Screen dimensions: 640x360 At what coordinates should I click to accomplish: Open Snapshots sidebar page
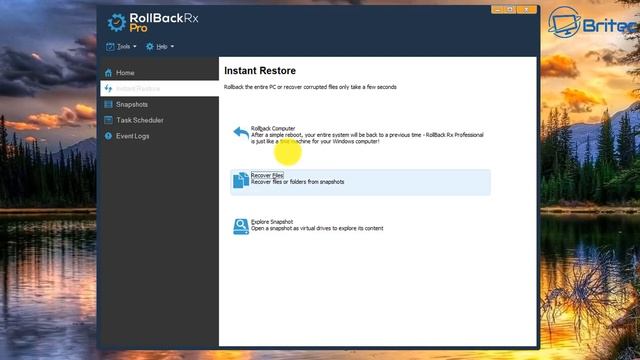point(159,104)
